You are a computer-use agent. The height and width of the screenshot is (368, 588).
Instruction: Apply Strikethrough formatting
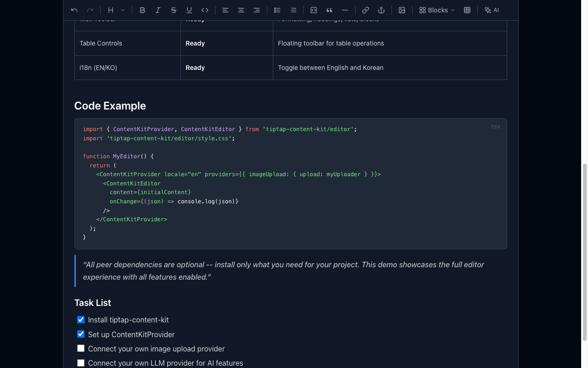[174, 10]
